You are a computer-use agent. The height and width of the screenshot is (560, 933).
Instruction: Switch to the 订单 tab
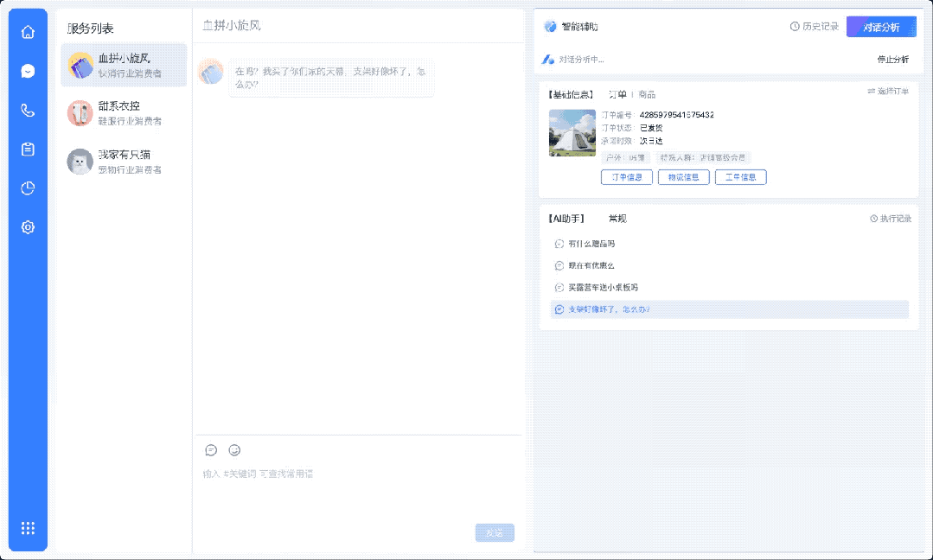point(617,94)
